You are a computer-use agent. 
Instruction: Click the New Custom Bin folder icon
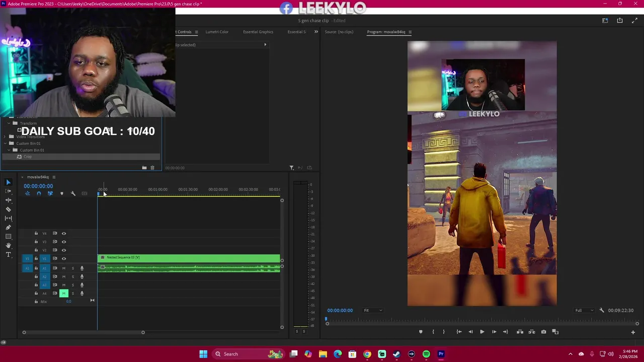click(144, 167)
